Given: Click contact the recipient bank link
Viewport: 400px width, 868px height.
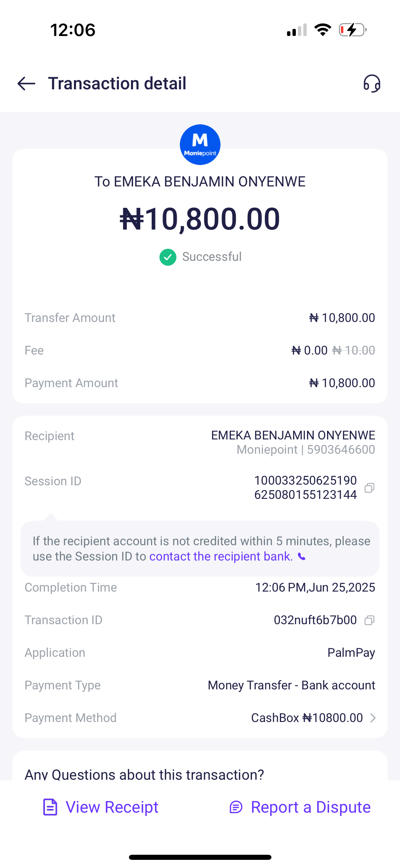Looking at the screenshot, I should coord(221,557).
